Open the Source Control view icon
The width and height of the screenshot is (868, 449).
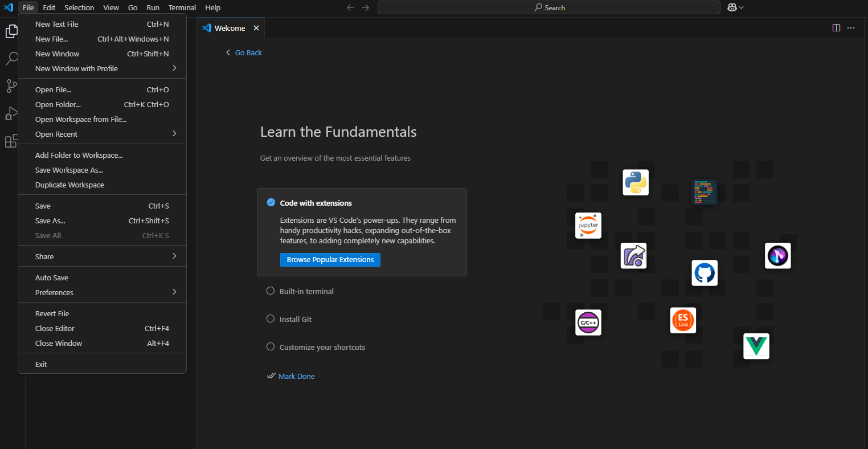[x=11, y=86]
